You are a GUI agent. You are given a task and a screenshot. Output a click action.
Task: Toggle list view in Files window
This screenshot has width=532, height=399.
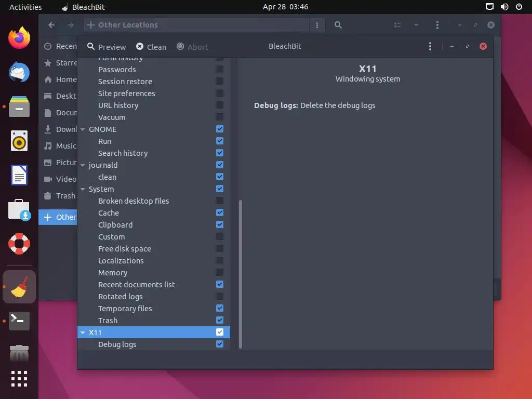point(397,25)
